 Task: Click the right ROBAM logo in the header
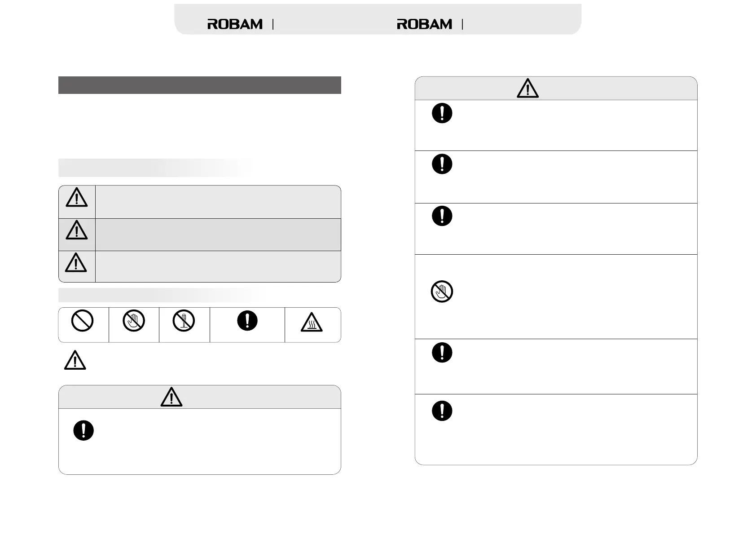tap(424, 24)
